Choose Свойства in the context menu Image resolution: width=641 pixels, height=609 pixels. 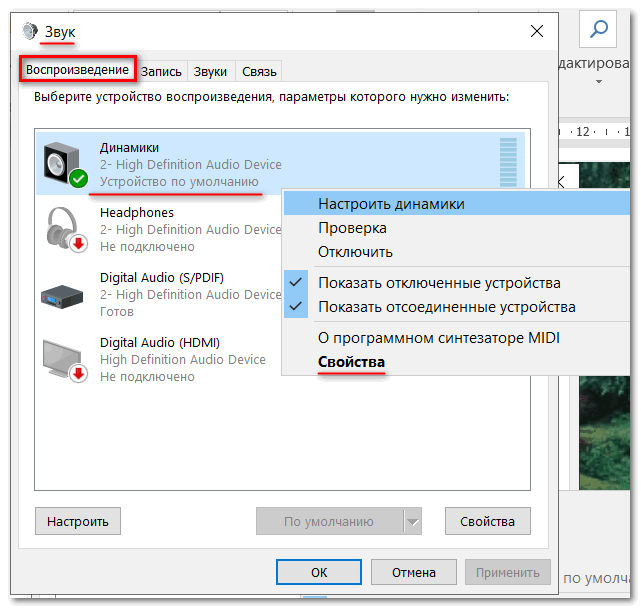(x=457, y=362)
